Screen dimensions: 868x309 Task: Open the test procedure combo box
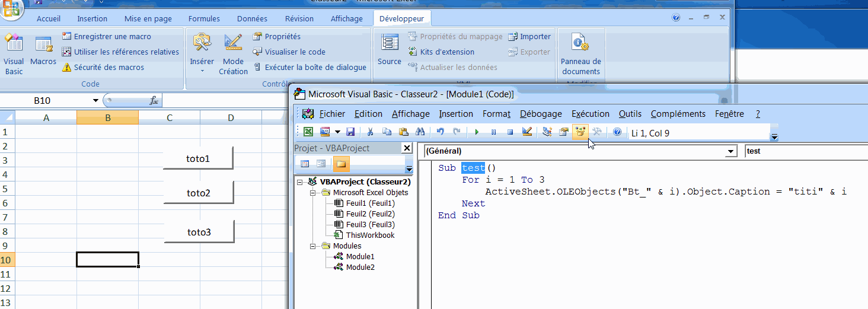tap(806, 151)
